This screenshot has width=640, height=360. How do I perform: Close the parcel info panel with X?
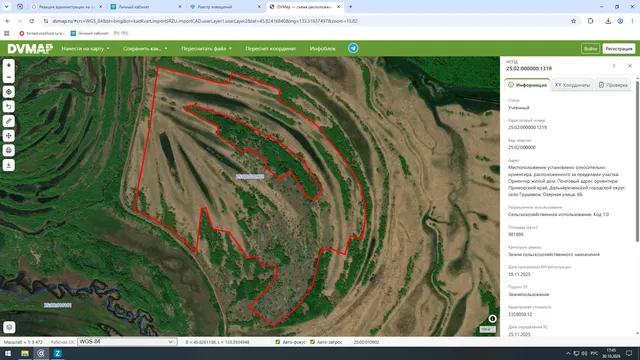point(630,66)
